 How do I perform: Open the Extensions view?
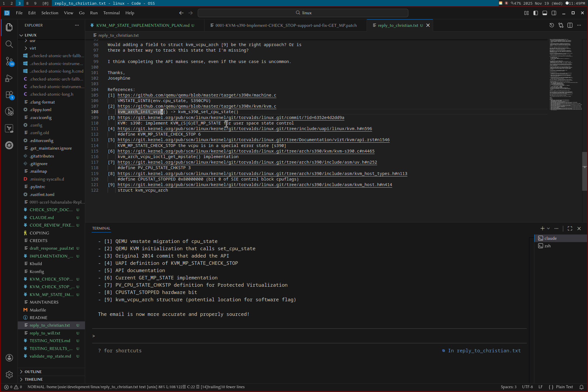9,95
